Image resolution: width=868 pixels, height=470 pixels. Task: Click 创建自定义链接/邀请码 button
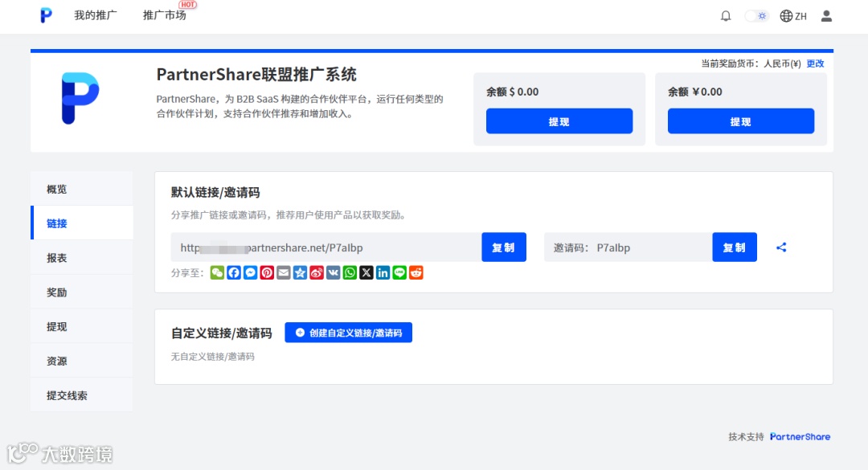click(x=348, y=333)
